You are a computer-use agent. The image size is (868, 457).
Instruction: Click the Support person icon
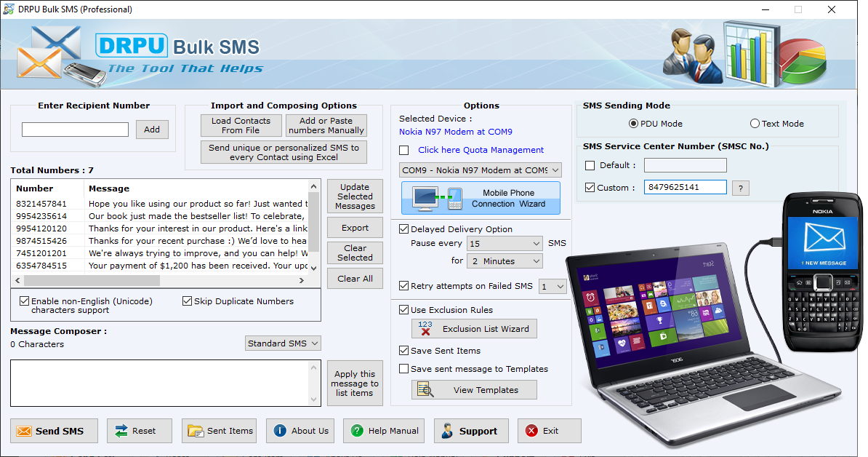coord(447,431)
